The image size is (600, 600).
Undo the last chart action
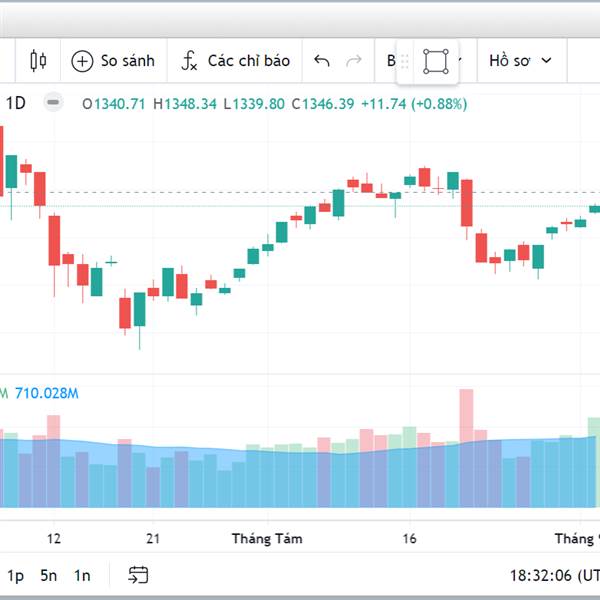coord(321,60)
